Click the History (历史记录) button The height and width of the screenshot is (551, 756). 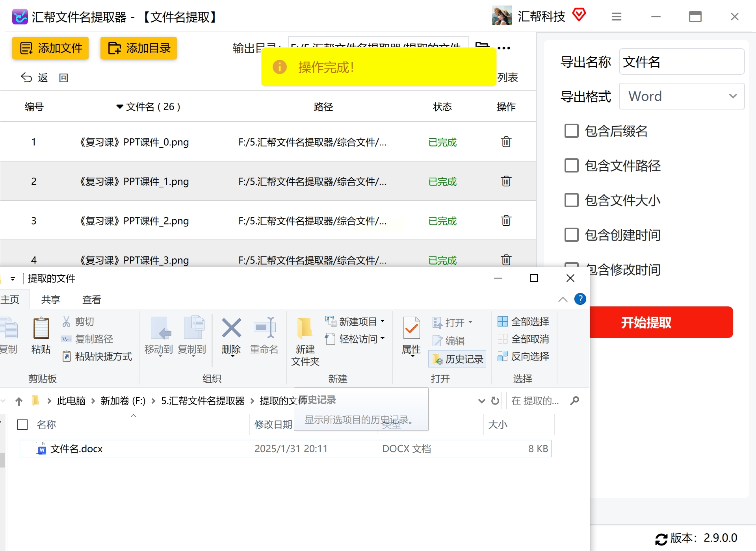[x=457, y=359]
